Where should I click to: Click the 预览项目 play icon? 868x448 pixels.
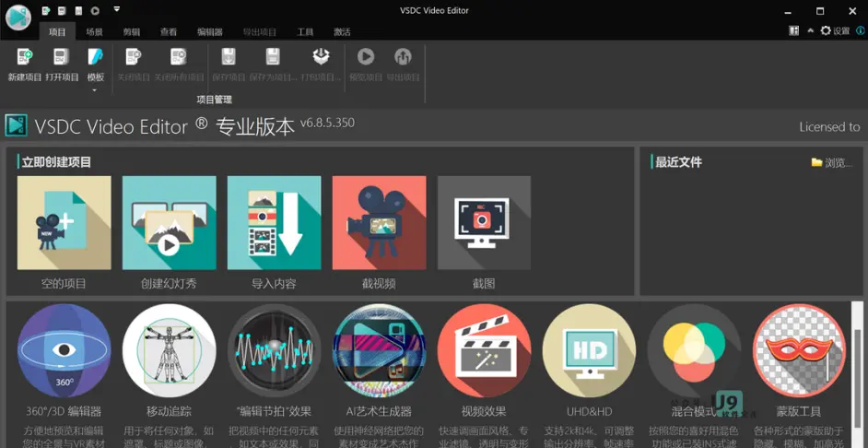(366, 56)
